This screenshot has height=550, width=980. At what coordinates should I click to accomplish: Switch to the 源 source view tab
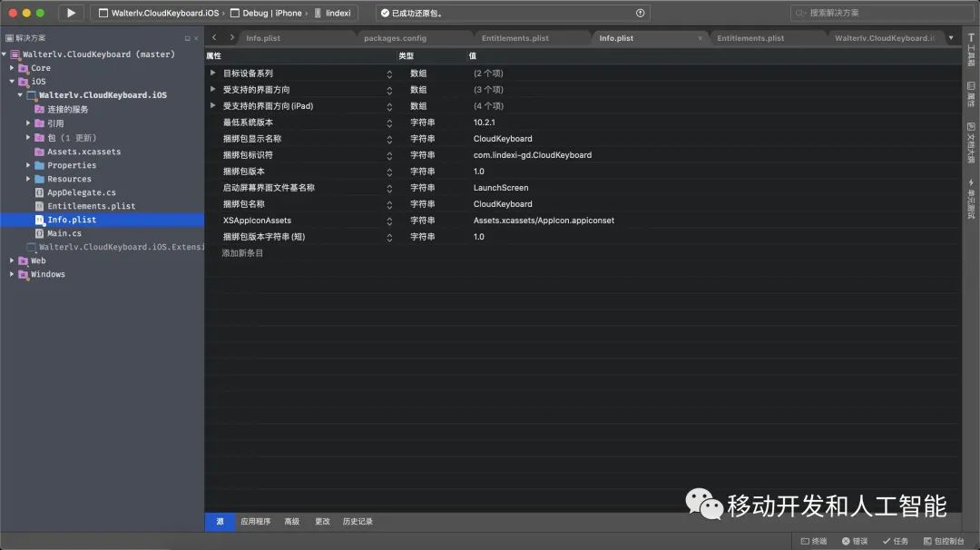(220, 522)
